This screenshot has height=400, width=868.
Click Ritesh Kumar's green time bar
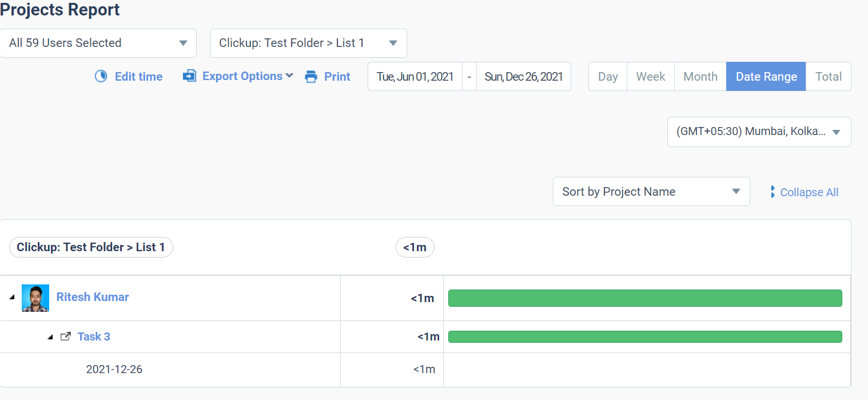[x=645, y=298]
